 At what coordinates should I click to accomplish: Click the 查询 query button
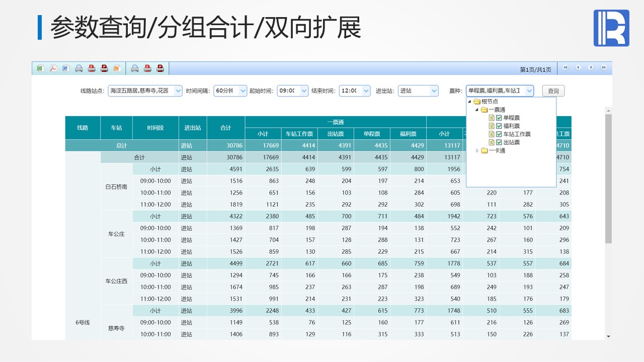pyautogui.click(x=553, y=91)
